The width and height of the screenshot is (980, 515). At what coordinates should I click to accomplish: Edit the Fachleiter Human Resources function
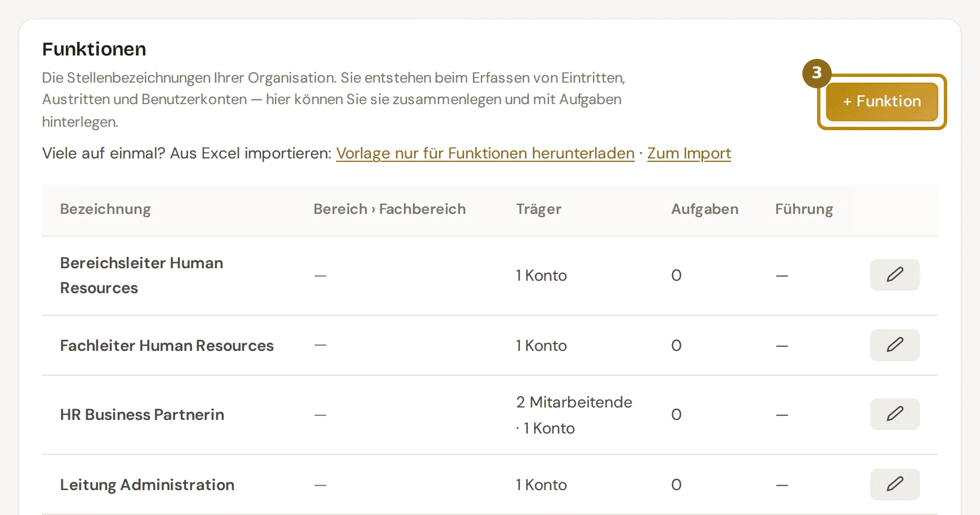point(895,345)
